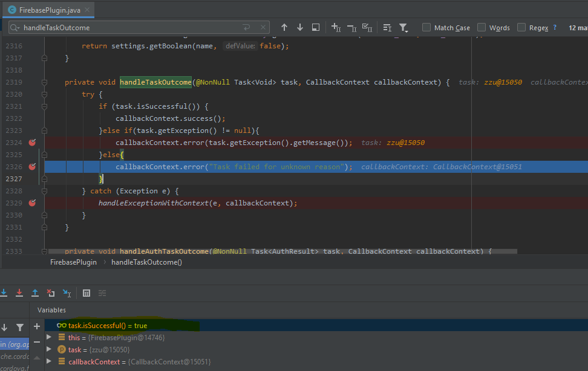Screen dimensions: 588x371
Task: Open search history magnifier dropdown
Action: click(15, 27)
